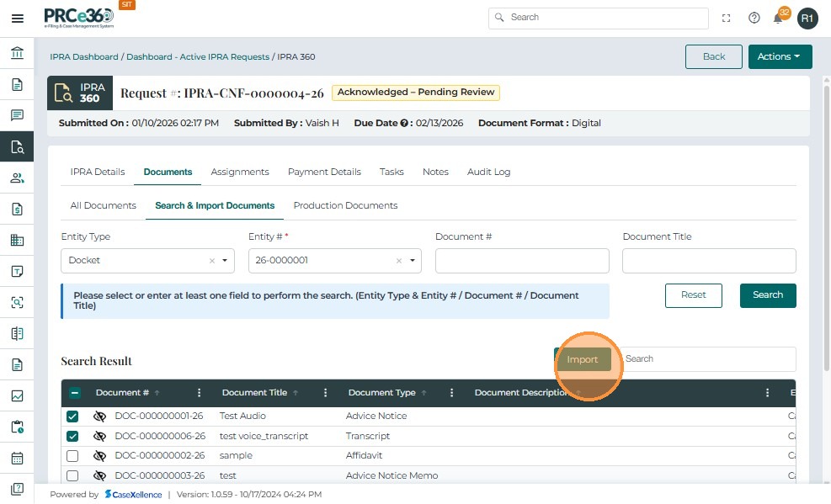This screenshot has width=831, height=504.
Task: Open the hamburger navigation menu
Action: (17, 18)
